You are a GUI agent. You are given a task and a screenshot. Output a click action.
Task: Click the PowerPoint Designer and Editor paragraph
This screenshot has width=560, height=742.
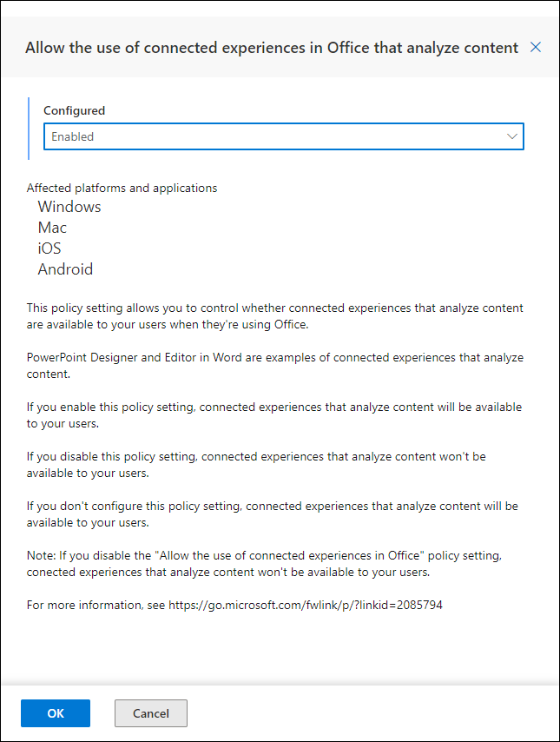275,365
